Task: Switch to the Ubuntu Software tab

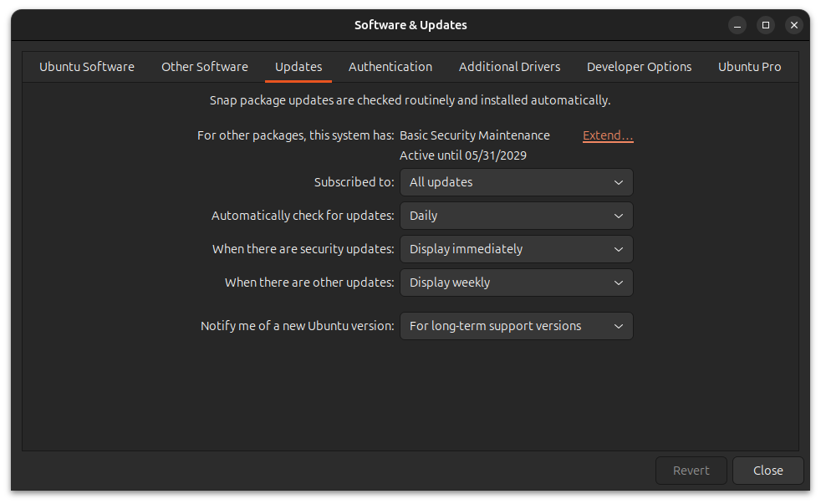Action: 87,67
